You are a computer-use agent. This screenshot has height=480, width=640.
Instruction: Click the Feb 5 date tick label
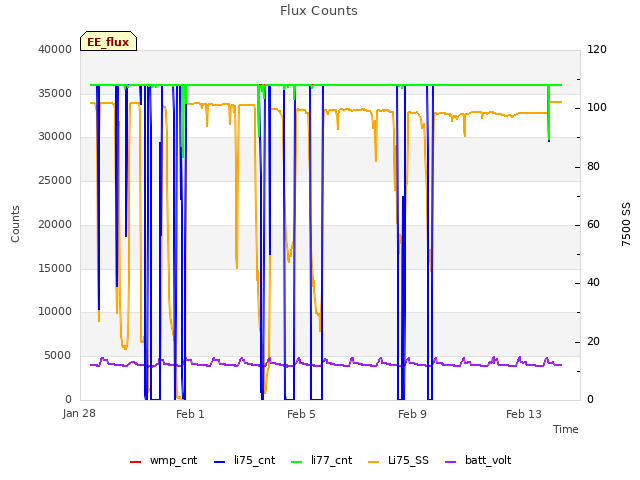301,414
